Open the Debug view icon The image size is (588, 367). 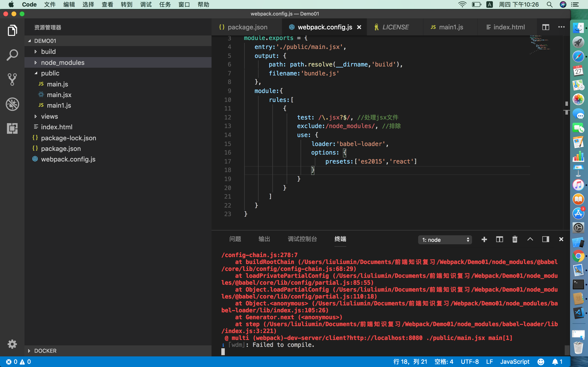tap(12, 104)
